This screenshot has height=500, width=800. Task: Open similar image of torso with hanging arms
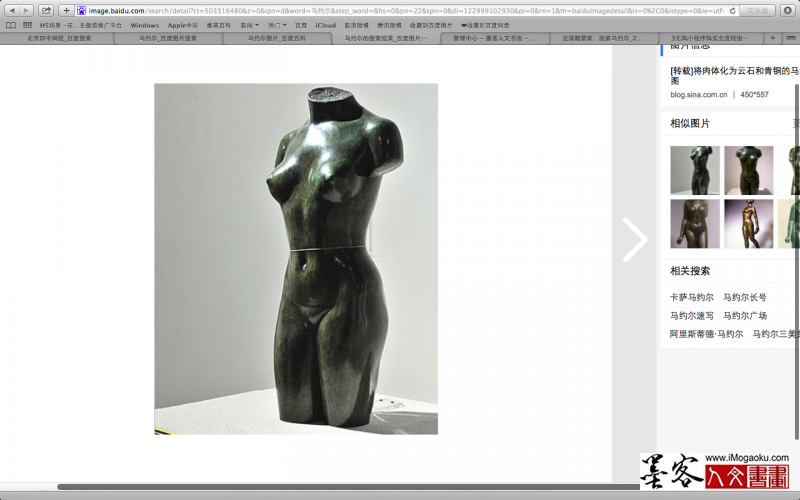click(695, 224)
